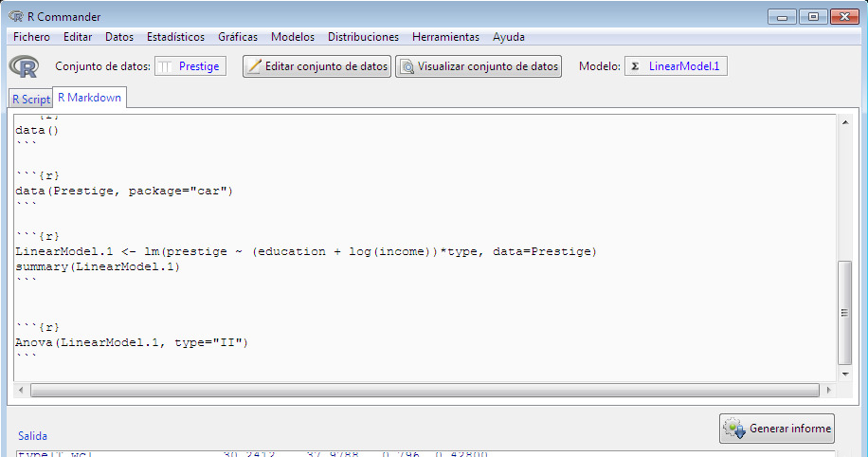Screen dimensions: 868x457
Task: Click the table icon beside Prestige
Action: tap(165, 66)
